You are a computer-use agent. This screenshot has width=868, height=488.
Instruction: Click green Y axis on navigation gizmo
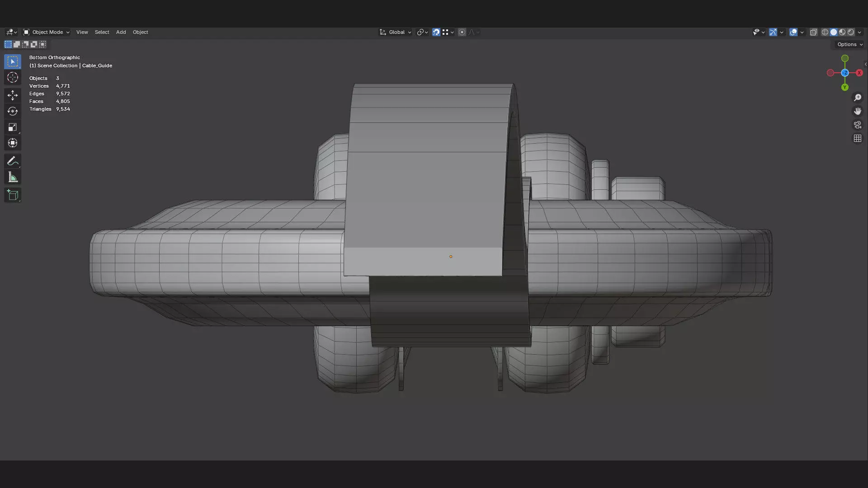845,87
